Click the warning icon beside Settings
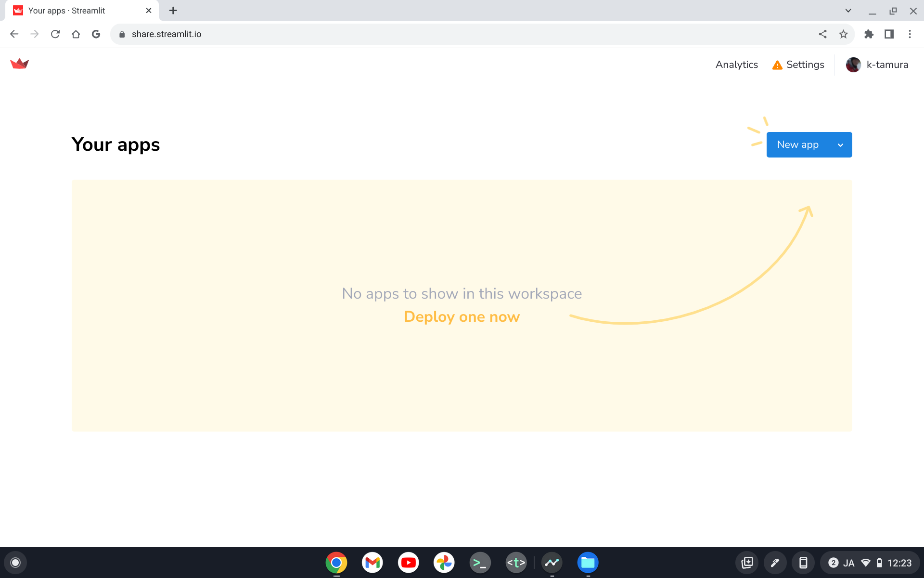Screen dimensions: 924x578 [777, 65]
